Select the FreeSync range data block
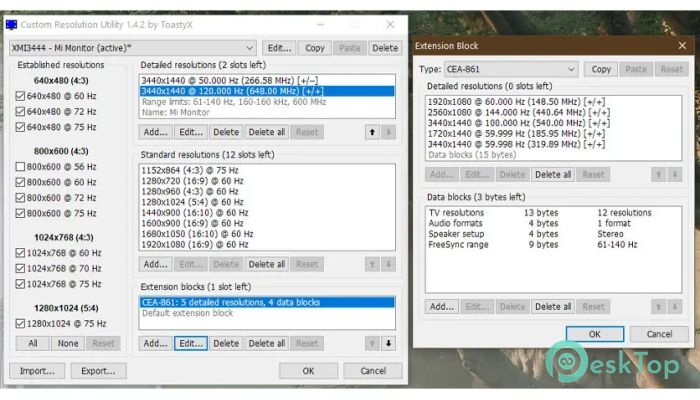 pyautogui.click(x=553, y=245)
